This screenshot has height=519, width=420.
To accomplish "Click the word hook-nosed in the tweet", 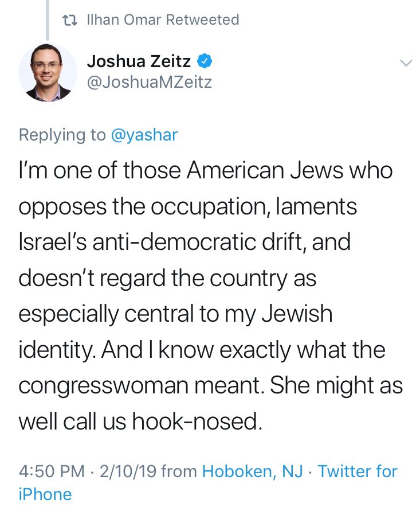I will 195,422.
